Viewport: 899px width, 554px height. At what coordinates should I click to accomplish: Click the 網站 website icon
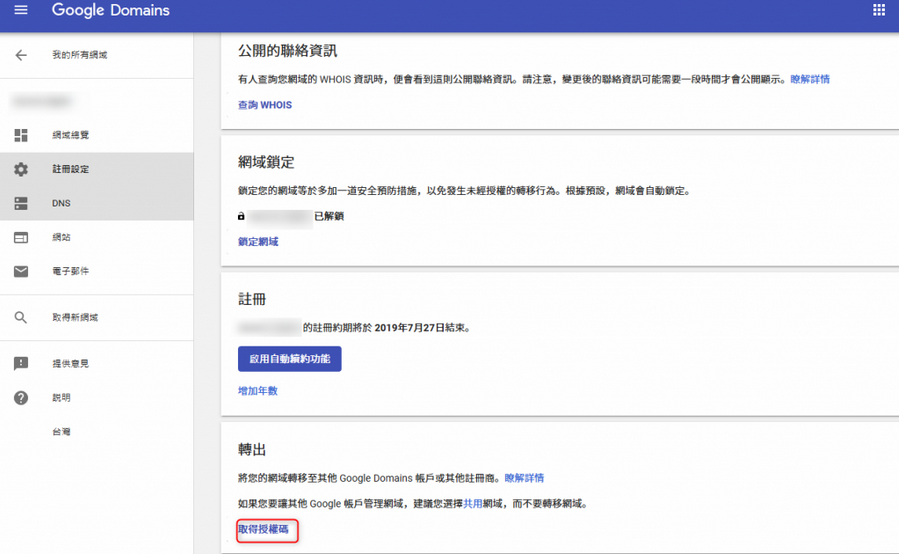coord(21,237)
